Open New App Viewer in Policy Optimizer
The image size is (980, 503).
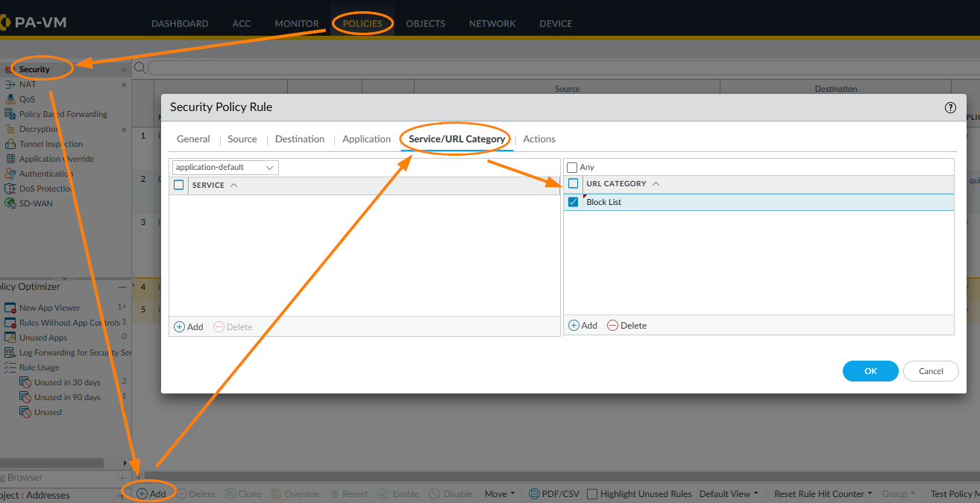tap(49, 308)
